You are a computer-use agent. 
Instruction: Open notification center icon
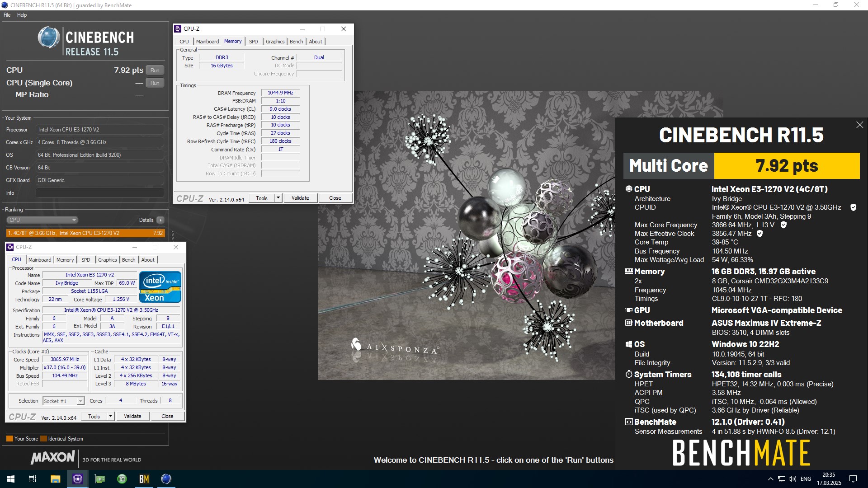pyautogui.click(x=853, y=479)
